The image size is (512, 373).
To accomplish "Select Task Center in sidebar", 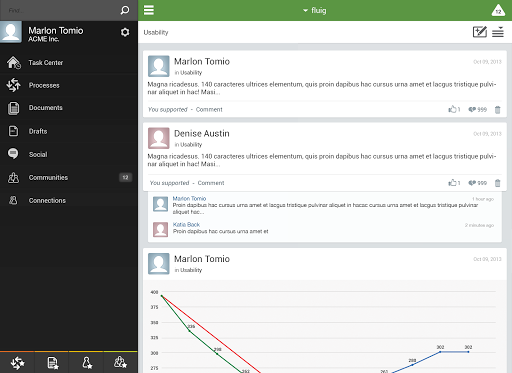I will click(x=69, y=62).
